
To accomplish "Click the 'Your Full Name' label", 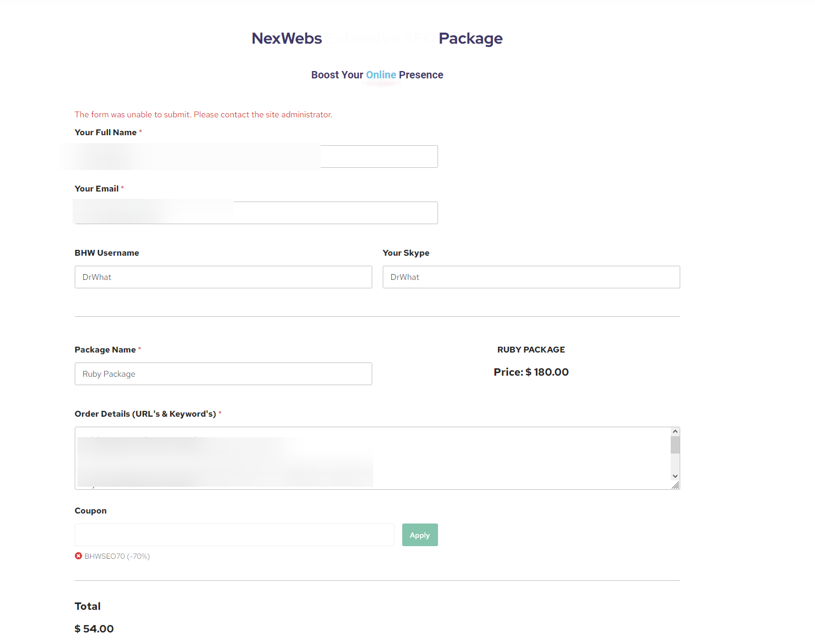I will 106,133.
